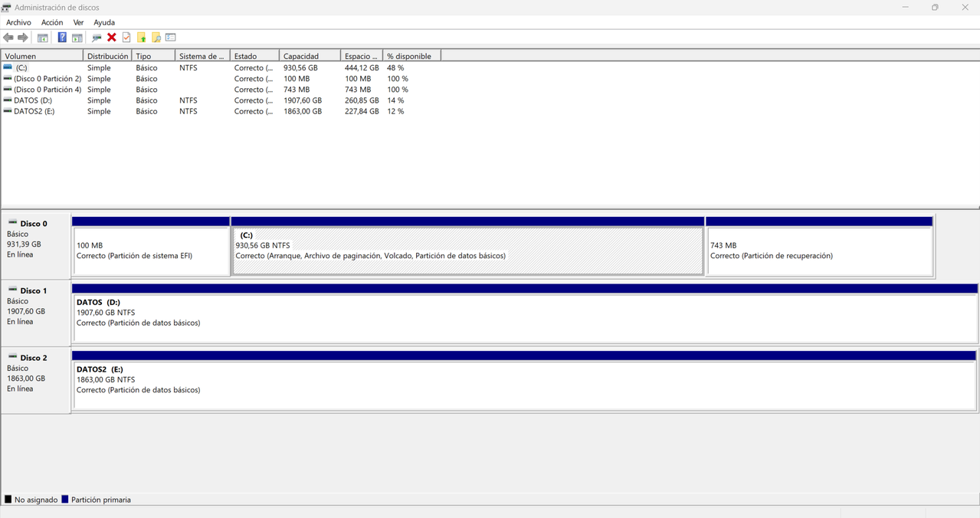Select the 743 MB recovery partition block

[x=820, y=246]
